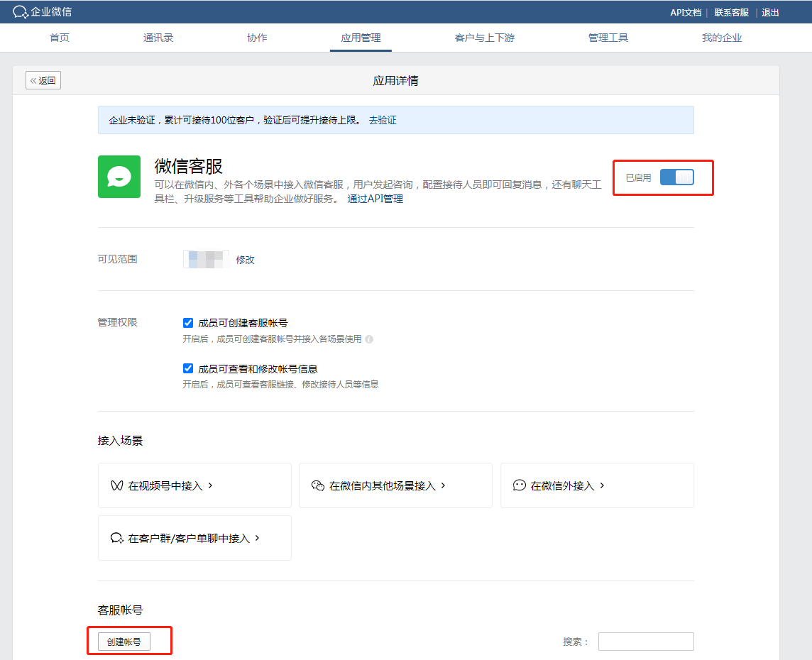Click the 在视频号中接入 card label
The width and height of the screenshot is (812, 660).
click(x=165, y=485)
